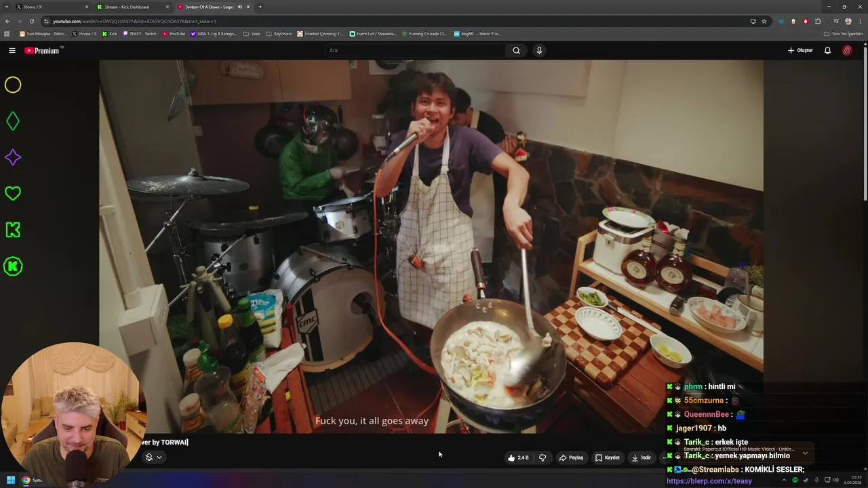
Task: Click the green diamond overlay icon
Action: click(x=13, y=121)
